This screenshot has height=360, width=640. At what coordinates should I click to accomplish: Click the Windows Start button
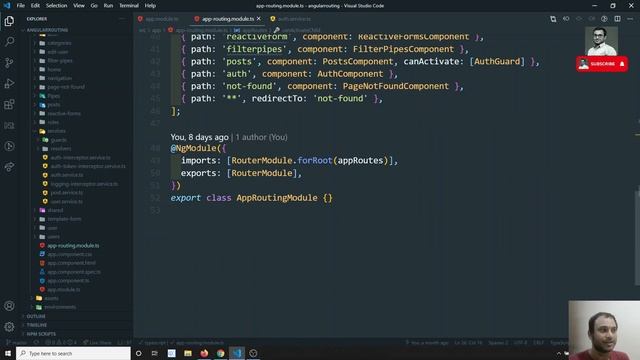(x=8, y=353)
